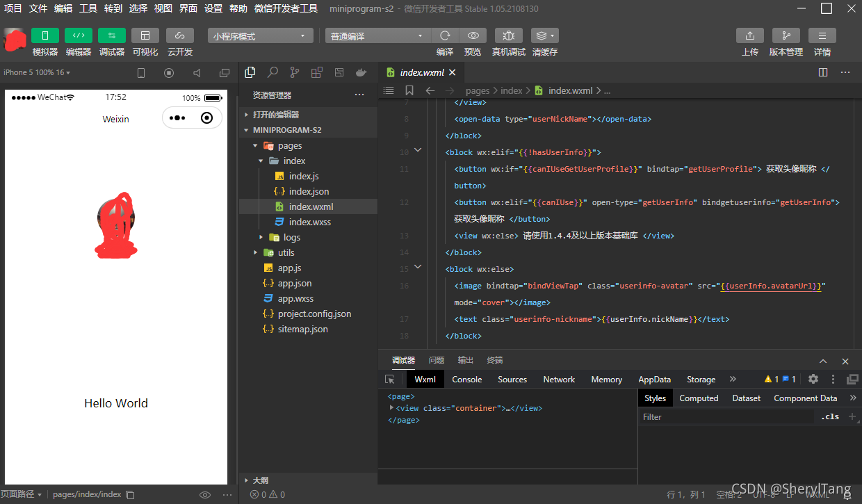Open the search icon in sidebar

(273, 72)
